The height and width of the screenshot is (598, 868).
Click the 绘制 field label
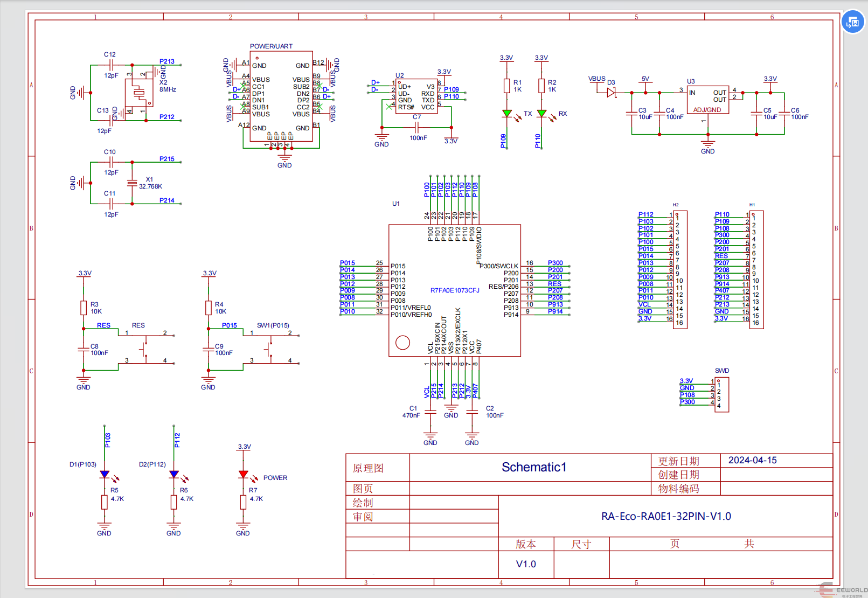pos(363,503)
